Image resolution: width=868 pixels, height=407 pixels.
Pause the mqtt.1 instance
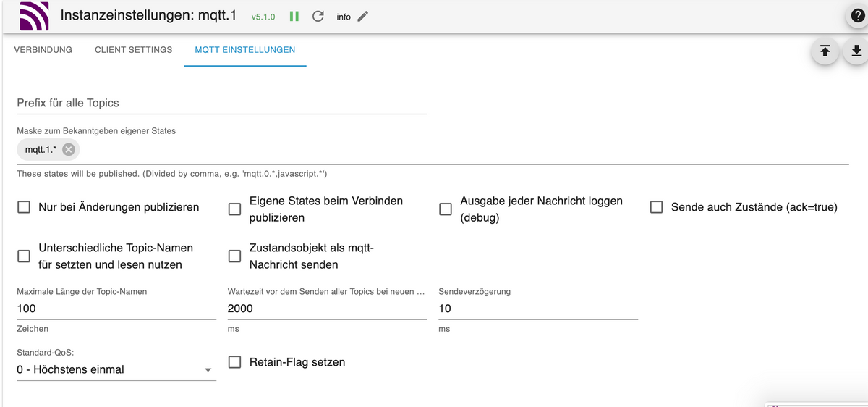[x=294, y=17]
